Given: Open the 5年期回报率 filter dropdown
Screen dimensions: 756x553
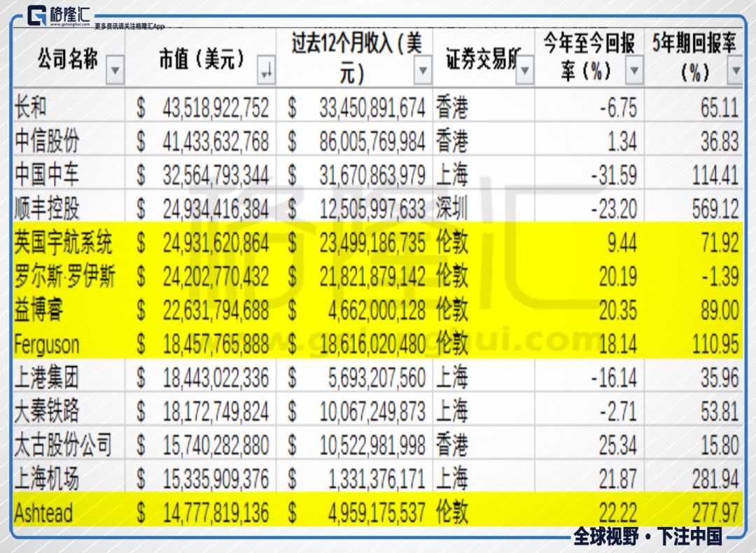Looking at the screenshot, I should [x=735, y=71].
